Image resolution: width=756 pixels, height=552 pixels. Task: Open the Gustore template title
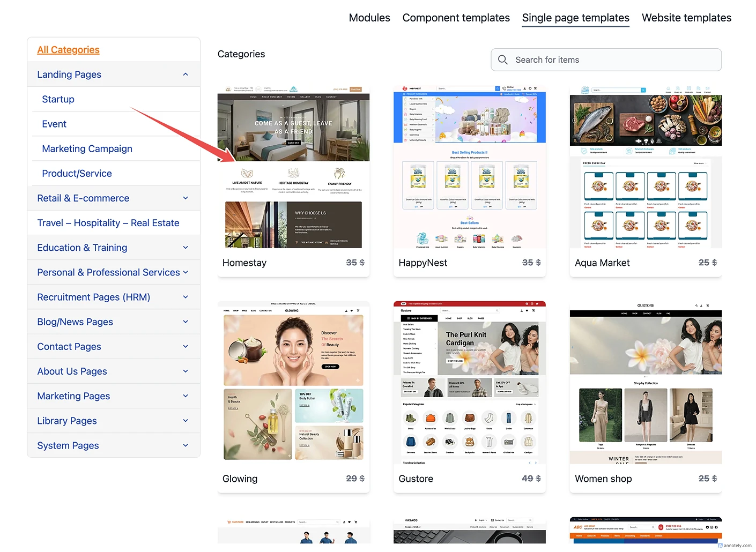pyautogui.click(x=416, y=479)
